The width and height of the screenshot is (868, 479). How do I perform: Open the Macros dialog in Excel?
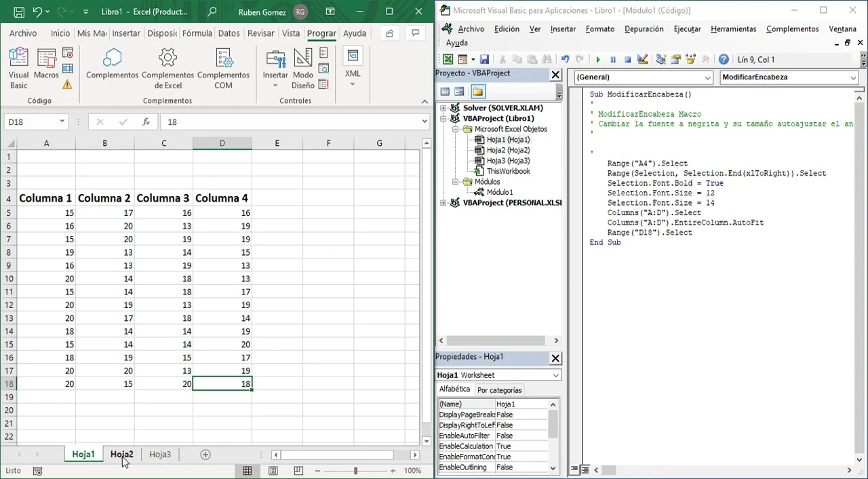(x=46, y=64)
